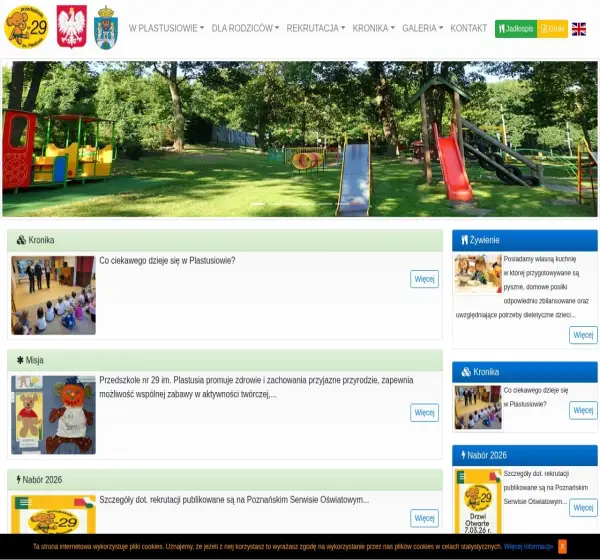Click Więcej in the Żywienie sidebar card

tap(583, 335)
